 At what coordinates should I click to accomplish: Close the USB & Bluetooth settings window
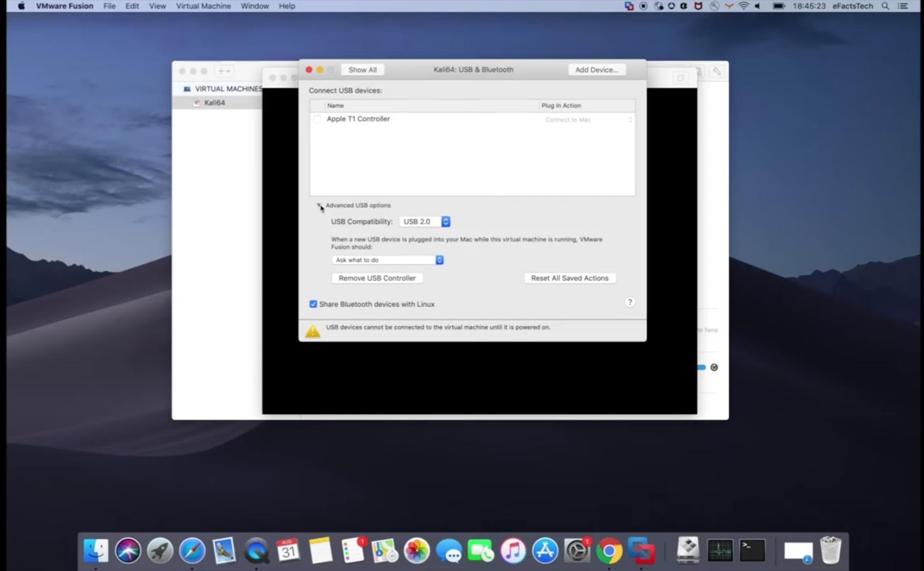click(309, 70)
